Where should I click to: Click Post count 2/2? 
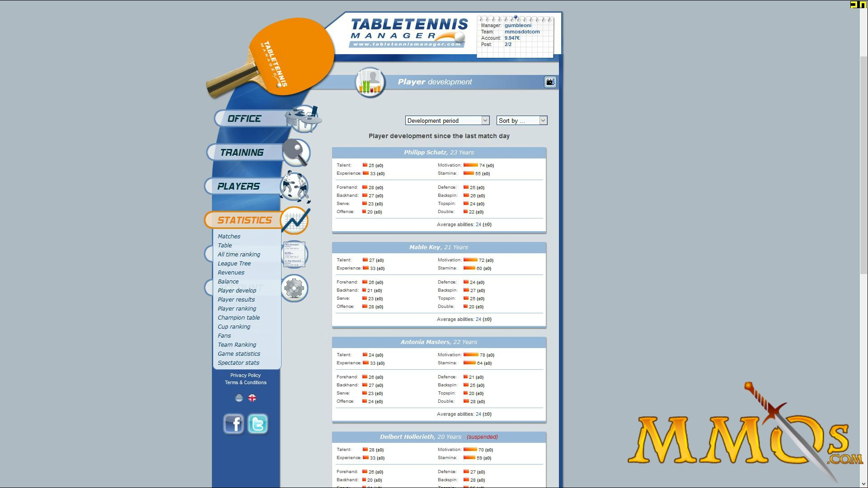click(x=508, y=44)
